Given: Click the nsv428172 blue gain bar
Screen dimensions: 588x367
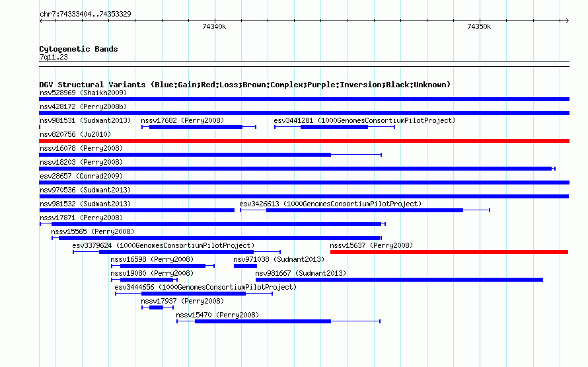Looking at the screenshot, I should (304, 113).
